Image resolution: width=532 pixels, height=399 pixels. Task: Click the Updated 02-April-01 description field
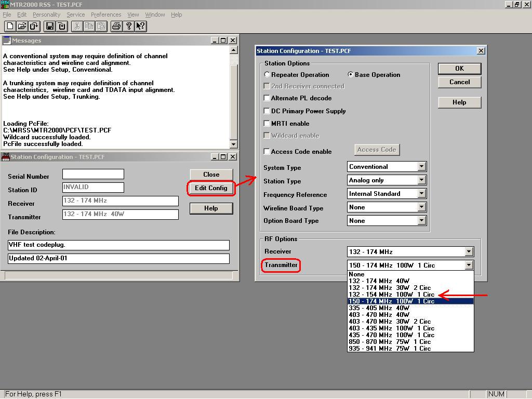coord(118,259)
